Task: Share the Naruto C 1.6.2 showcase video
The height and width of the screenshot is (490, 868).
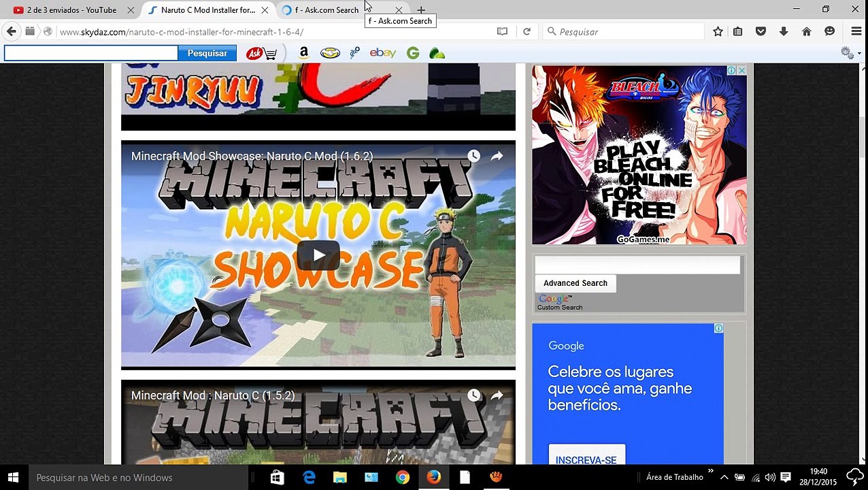Action: point(497,156)
